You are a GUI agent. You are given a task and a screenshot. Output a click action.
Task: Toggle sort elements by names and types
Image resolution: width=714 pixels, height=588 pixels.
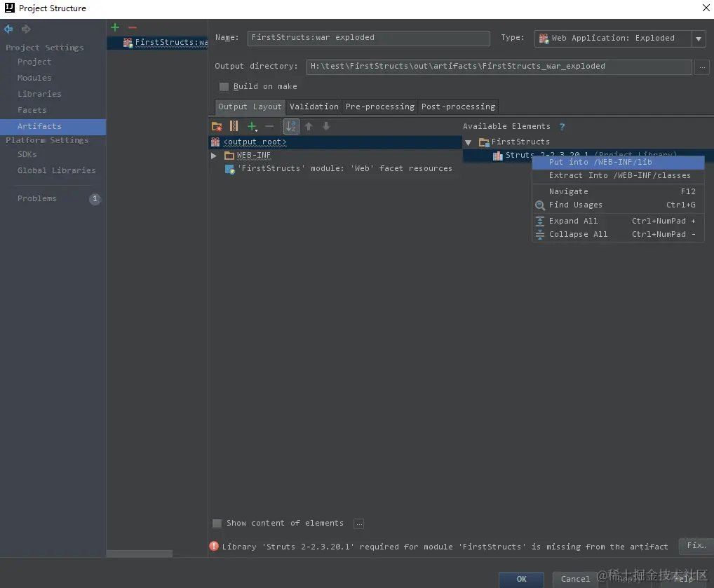pos(291,126)
